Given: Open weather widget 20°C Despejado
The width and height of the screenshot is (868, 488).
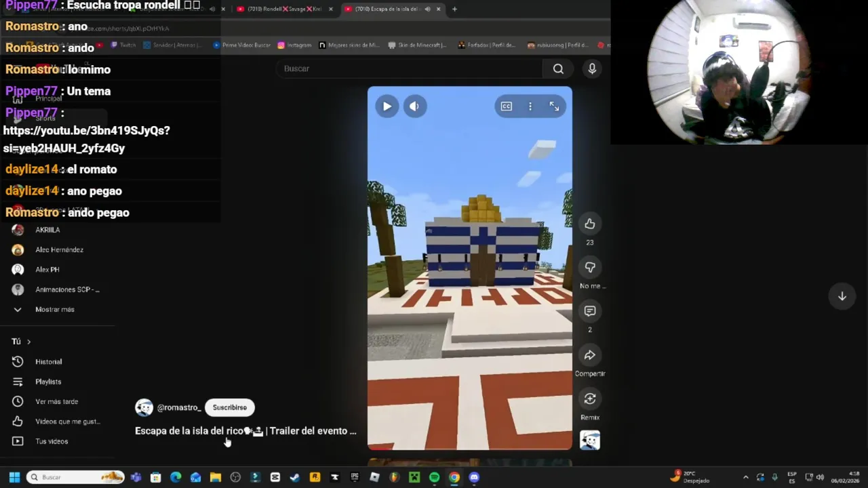Looking at the screenshot, I should pos(690,477).
